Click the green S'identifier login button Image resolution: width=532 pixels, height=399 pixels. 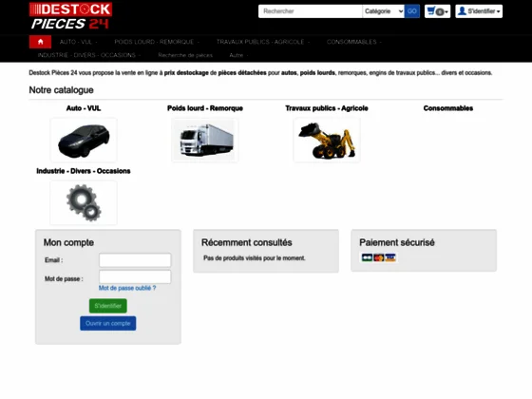click(x=108, y=306)
